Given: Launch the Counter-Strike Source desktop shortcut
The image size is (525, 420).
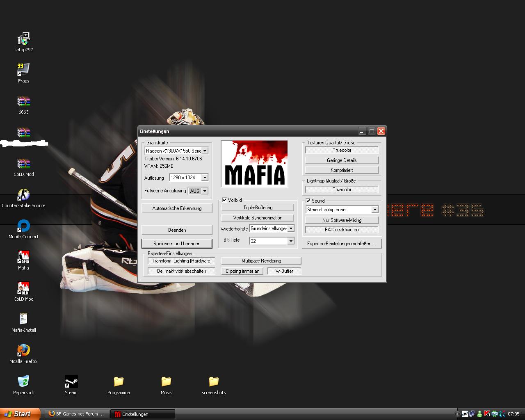Looking at the screenshot, I should [x=23, y=198].
